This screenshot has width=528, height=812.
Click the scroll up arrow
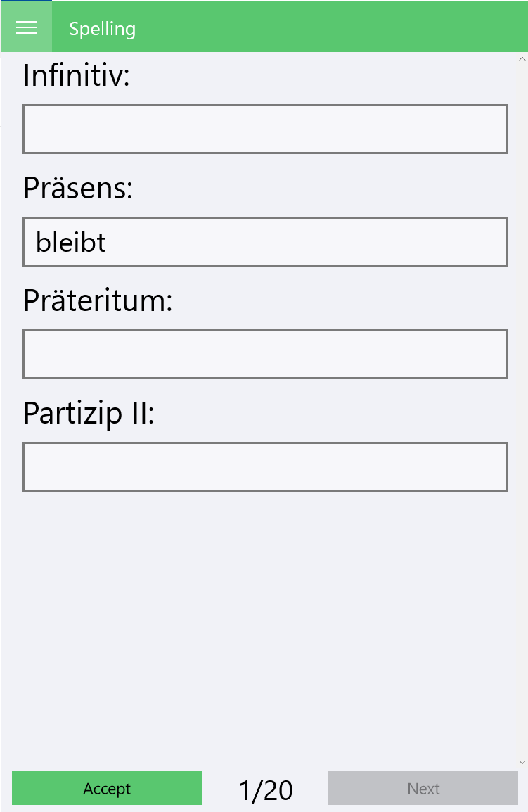click(522, 59)
